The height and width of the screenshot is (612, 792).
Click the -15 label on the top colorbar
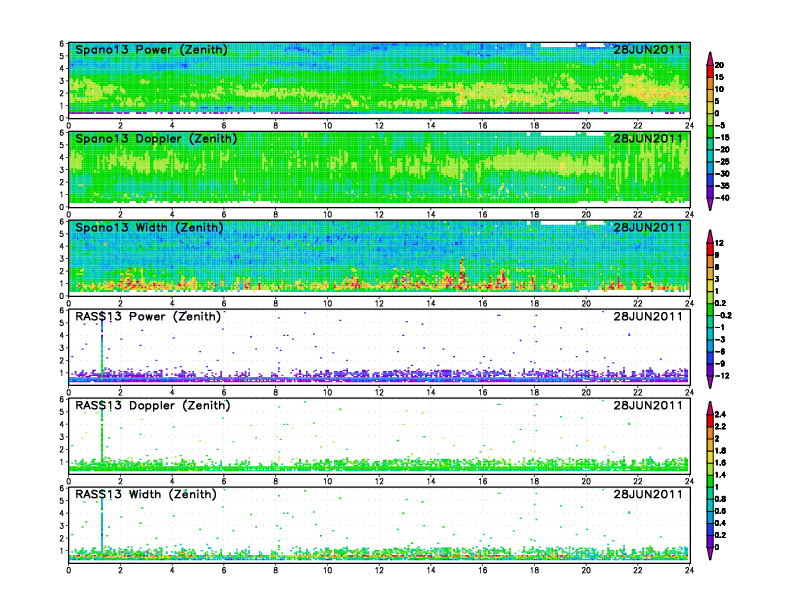tap(722, 137)
